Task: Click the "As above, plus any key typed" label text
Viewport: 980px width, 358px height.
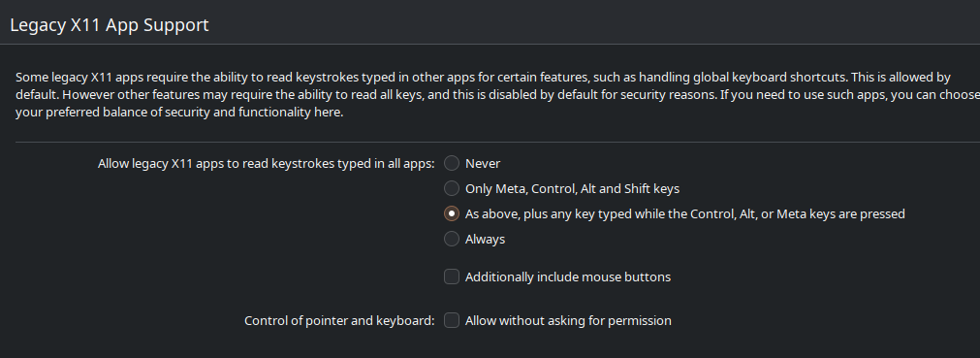Action: (x=685, y=214)
